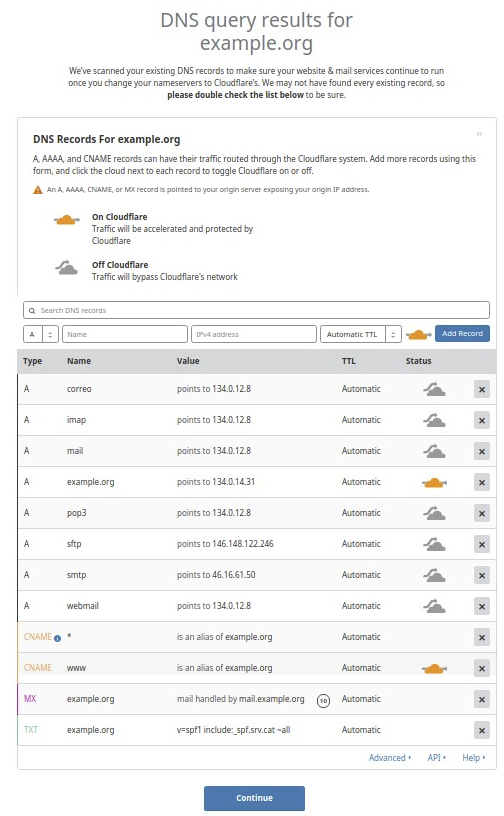Remove the TXT spf1 record

[482, 730]
